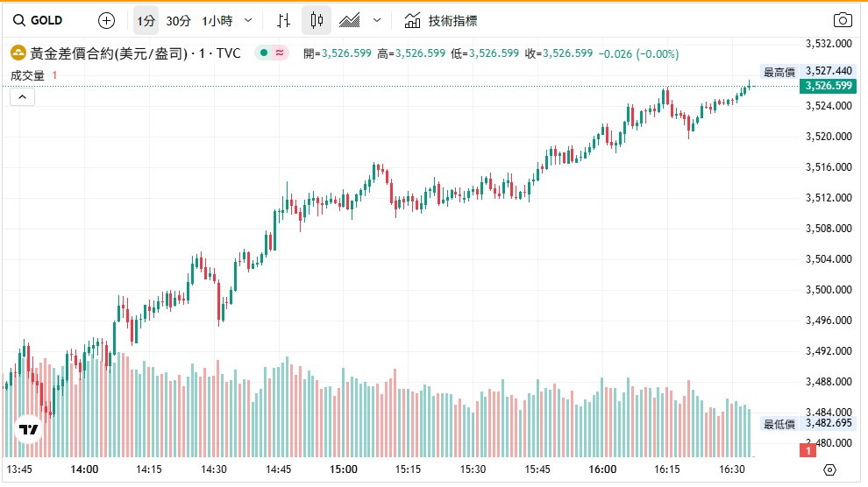Open the 技術指標 indicators menu
The width and height of the screenshot is (868, 487).
[x=441, y=20]
